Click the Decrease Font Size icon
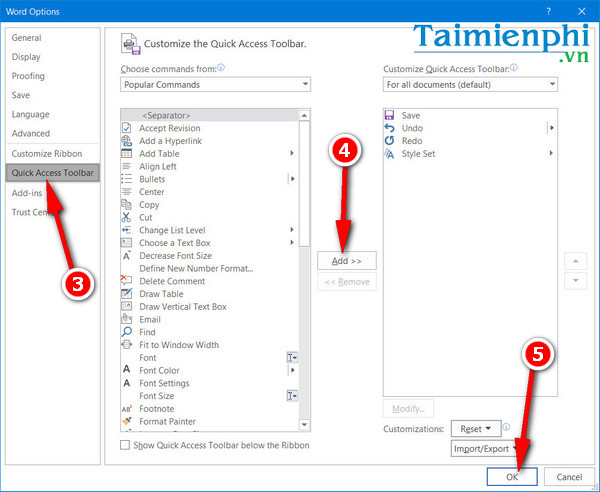 [126, 255]
